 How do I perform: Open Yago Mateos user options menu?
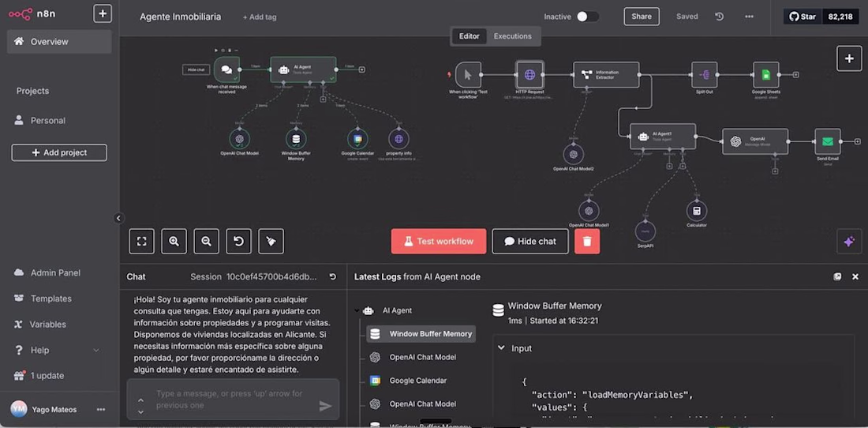pyautogui.click(x=101, y=410)
